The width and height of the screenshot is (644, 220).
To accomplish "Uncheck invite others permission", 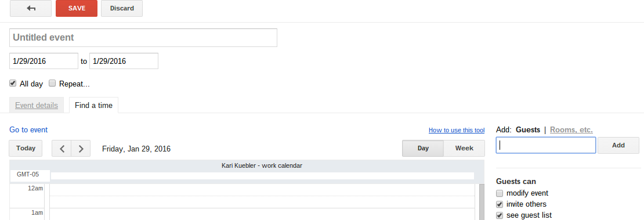I will pos(500,204).
